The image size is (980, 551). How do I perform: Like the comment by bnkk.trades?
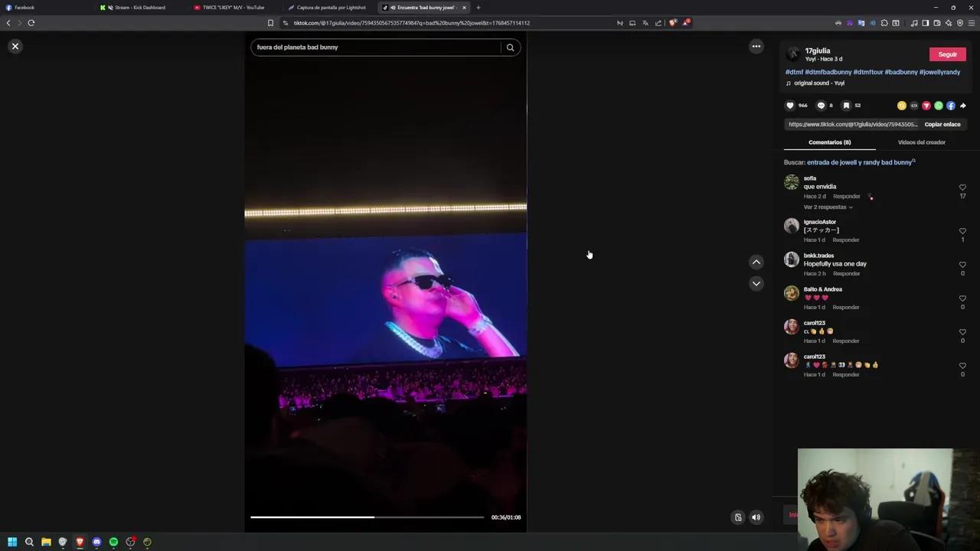[x=962, y=264]
